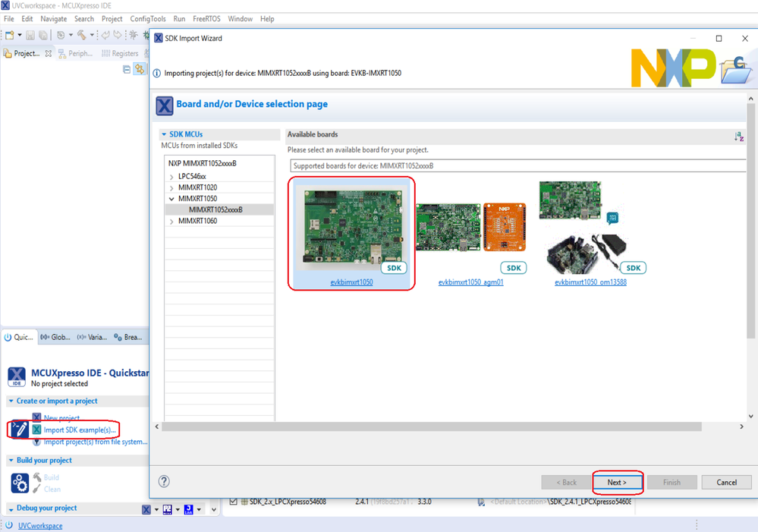Click the Next button
Screen dimensions: 758x532
tap(618, 482)
